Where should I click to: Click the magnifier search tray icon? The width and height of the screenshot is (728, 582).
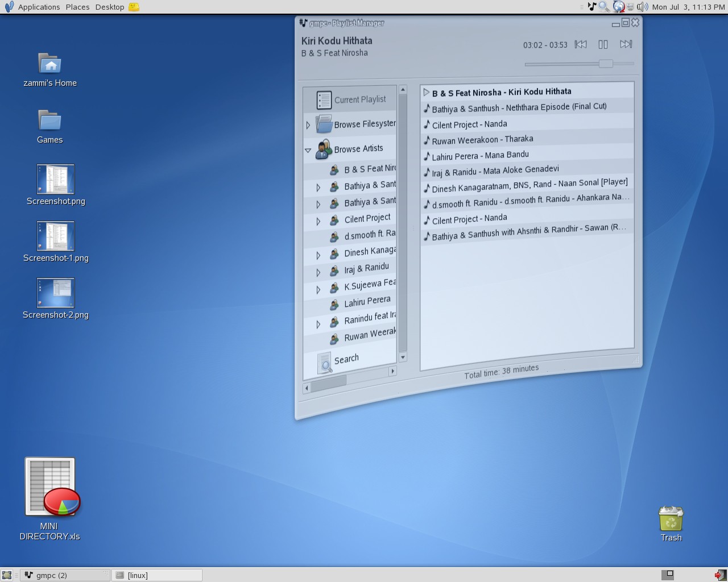coord(604,7)
